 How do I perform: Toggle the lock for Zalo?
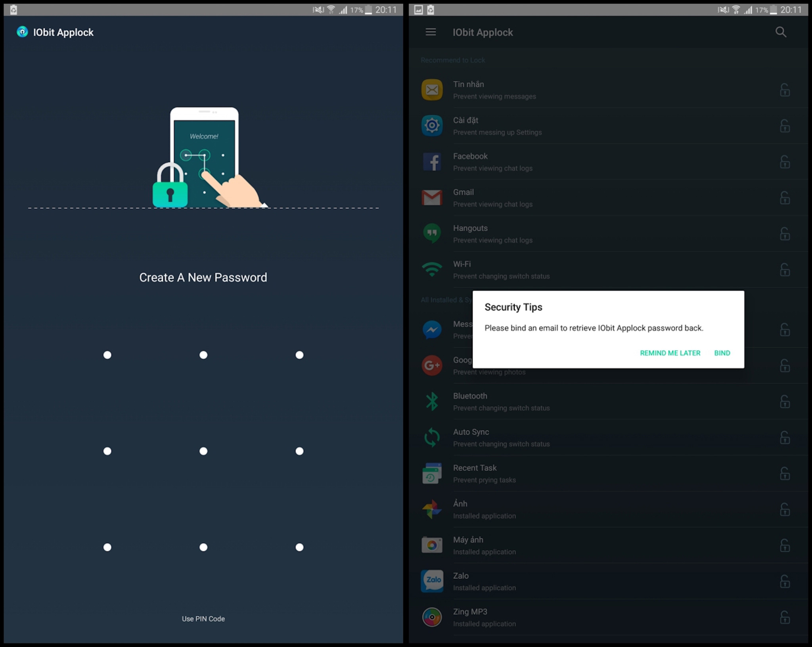click(785, 582)
